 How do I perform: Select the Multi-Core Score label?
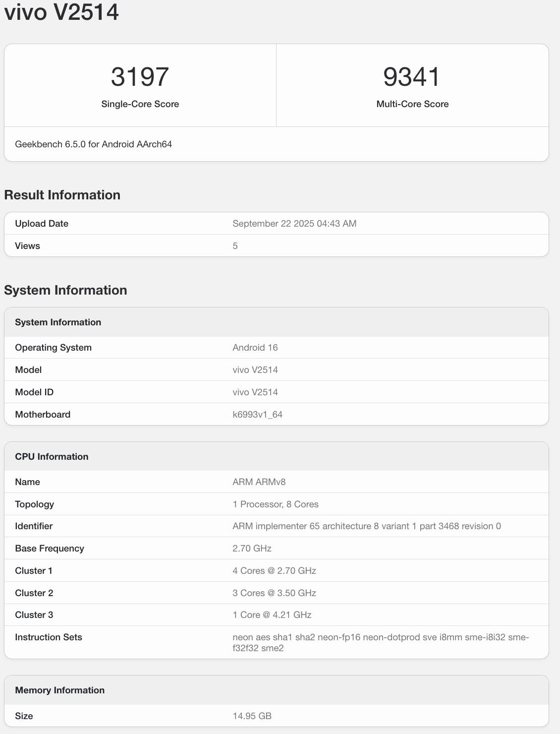[412, 104]
